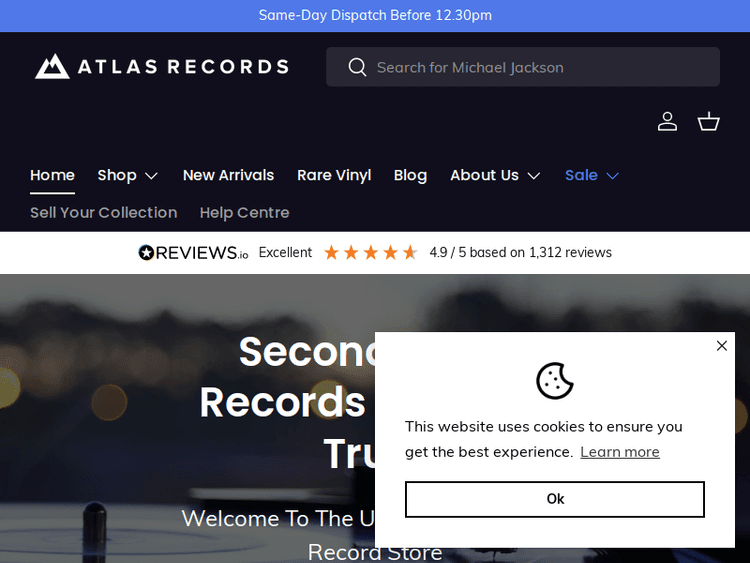
Task: Follow the Learn more cookie link
Action: click(x=620, y=452)
